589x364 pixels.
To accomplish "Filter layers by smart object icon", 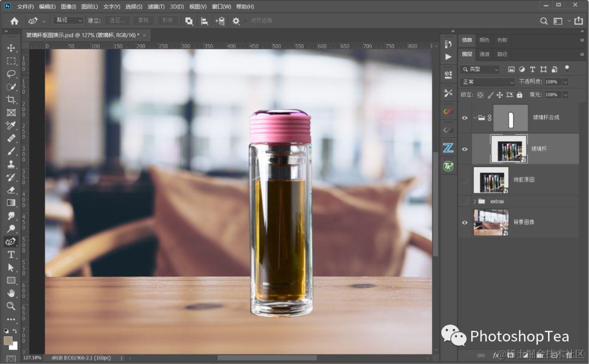I will tap(554, 69).
